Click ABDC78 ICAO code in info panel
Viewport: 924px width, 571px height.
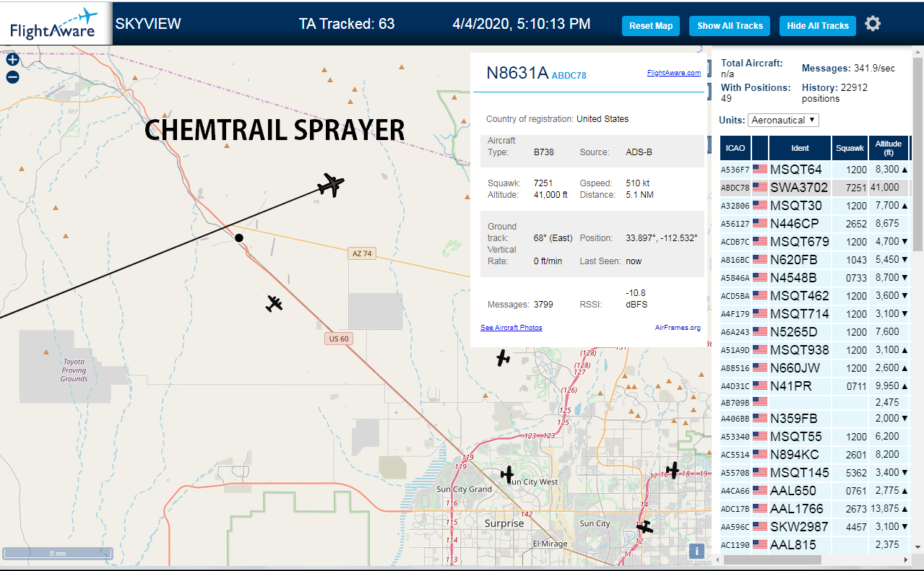pyautogui.click(x=569, y=75)
